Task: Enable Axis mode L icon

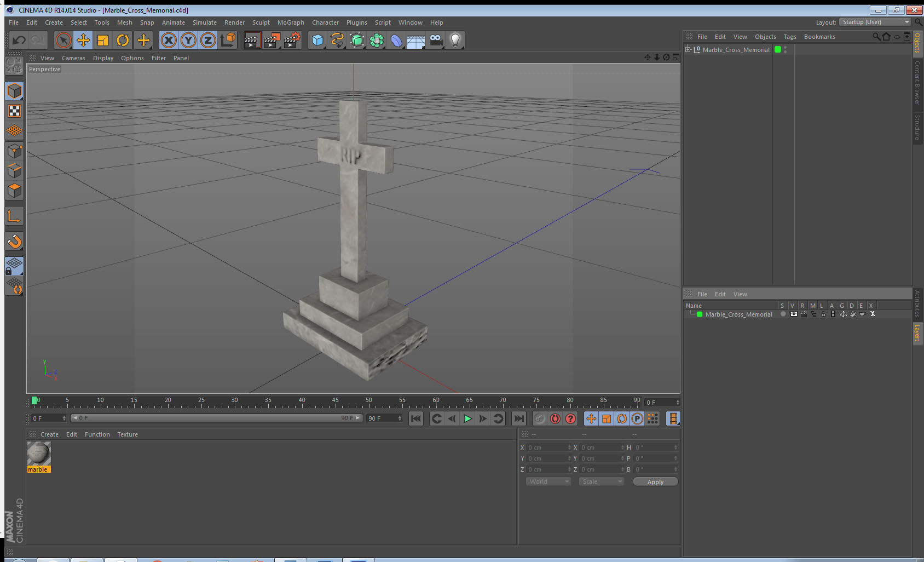Action: tap(14, 216)
